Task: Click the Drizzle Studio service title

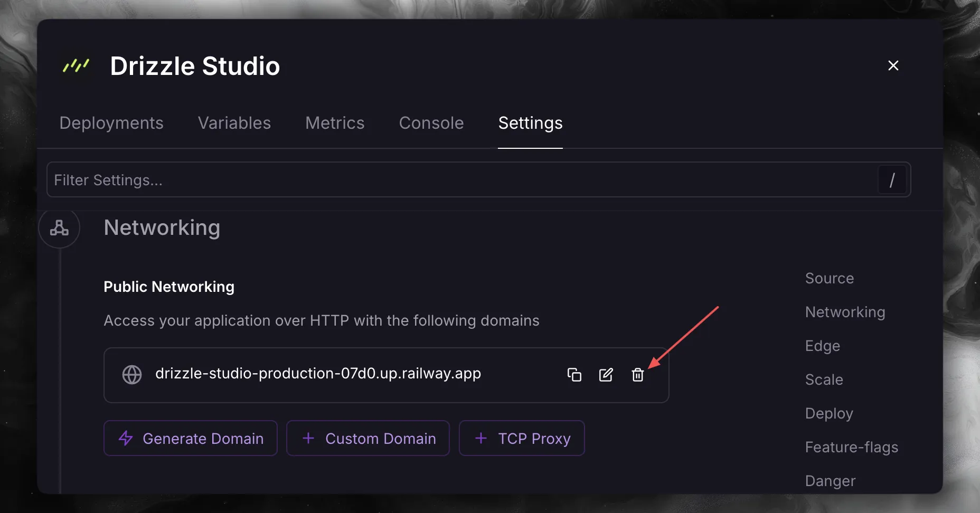Action: [x=195, y=66]
